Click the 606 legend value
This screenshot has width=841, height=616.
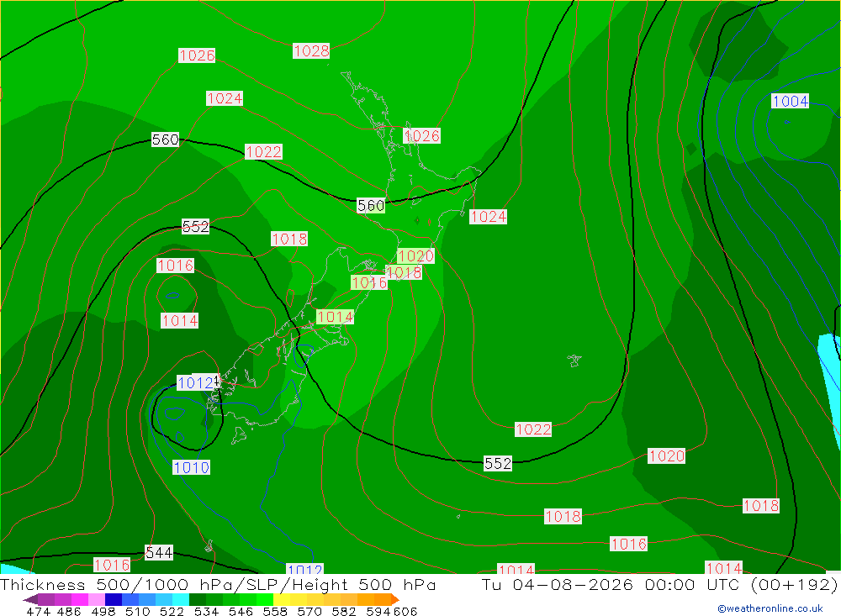(x=405, y=611)
